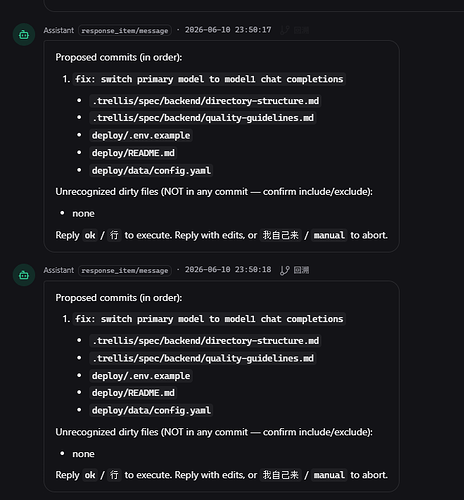Click the 行 chip in the 23:50:18 message

pyautogui.click(x=114, y=475)
